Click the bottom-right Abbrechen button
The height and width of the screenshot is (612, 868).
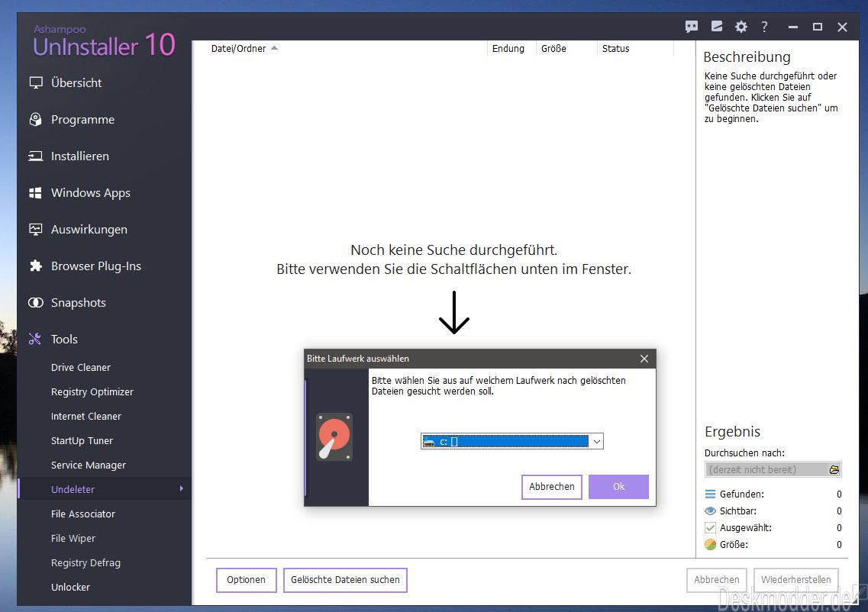click(717, 580)
